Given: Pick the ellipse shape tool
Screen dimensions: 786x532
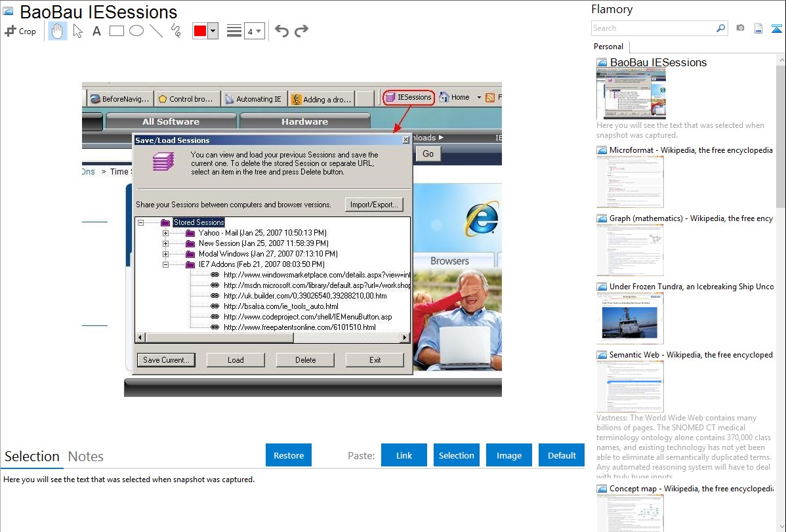Looking at the screenshot, I should (136, 31).
